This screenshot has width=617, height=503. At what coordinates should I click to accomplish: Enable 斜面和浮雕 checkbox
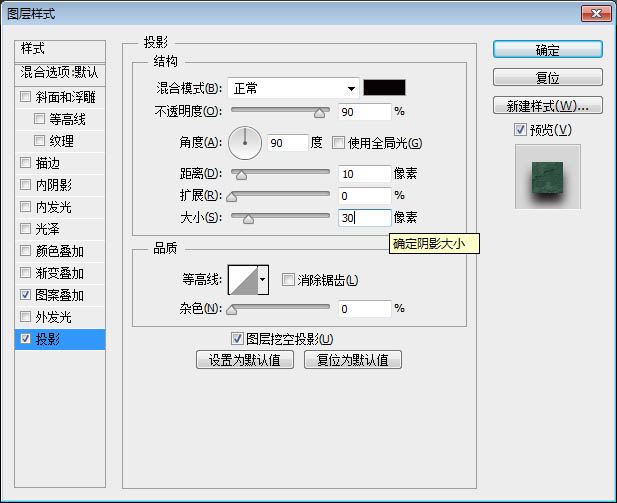(25, 96)
